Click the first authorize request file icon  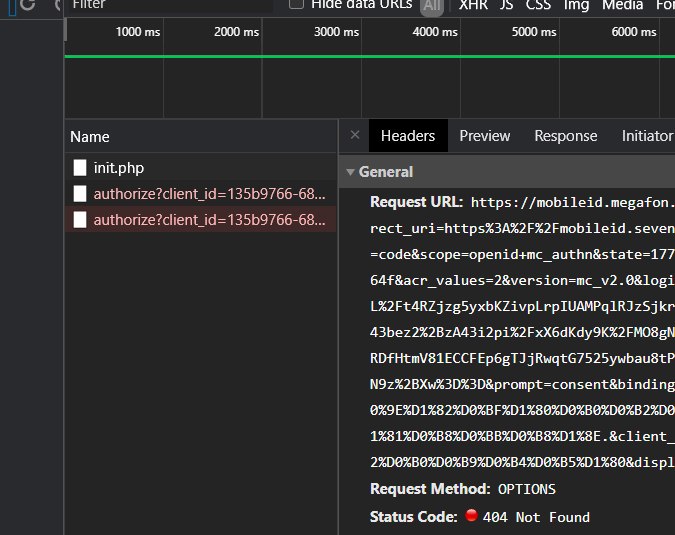point(80,194)
